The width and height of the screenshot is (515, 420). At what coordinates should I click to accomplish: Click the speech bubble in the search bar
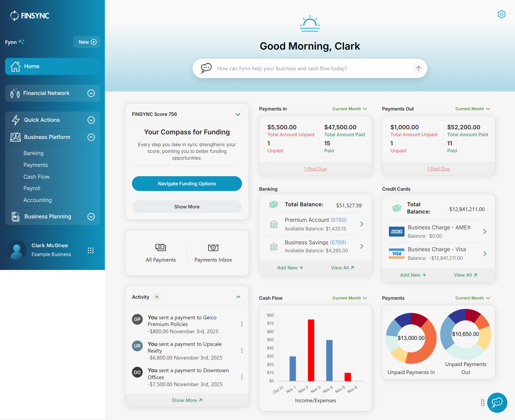(206, 68)
